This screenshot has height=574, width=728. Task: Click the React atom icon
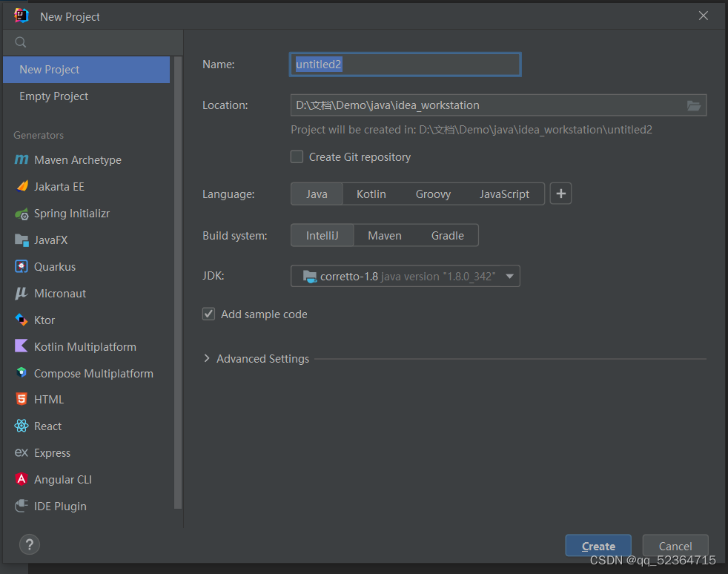[x=21, y=426]
